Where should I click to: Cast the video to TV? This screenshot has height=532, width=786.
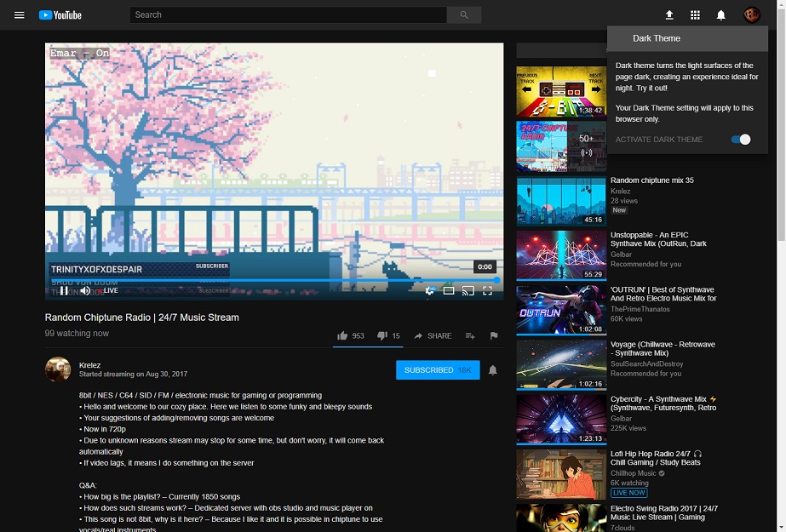tap(468, 290)
